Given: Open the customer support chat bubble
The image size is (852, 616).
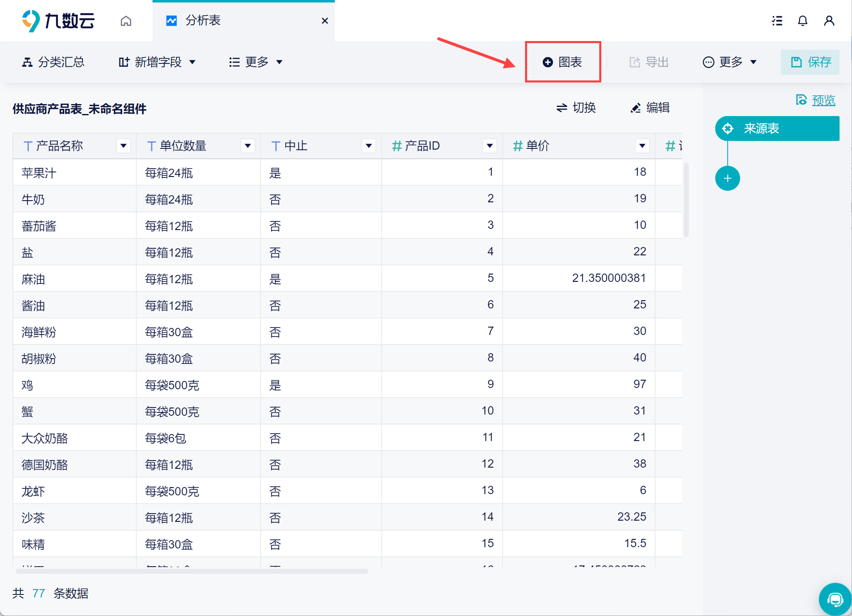Looking at the screenshot, I should click(835, 599).
